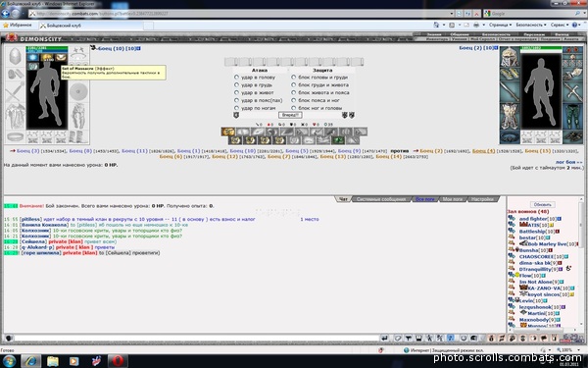Screen dimensions: 588x368
Task: Open the Мои логи tab
Action: click(x=452, y=199)
